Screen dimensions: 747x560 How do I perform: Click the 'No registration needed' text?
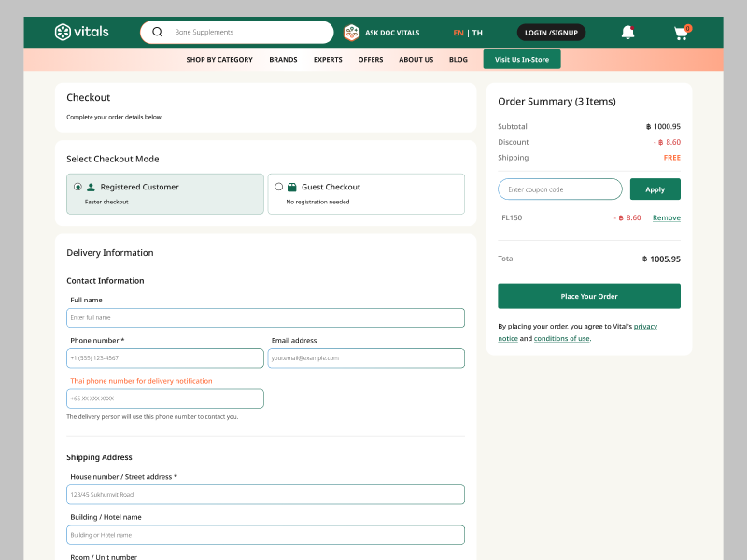point(317,202)
